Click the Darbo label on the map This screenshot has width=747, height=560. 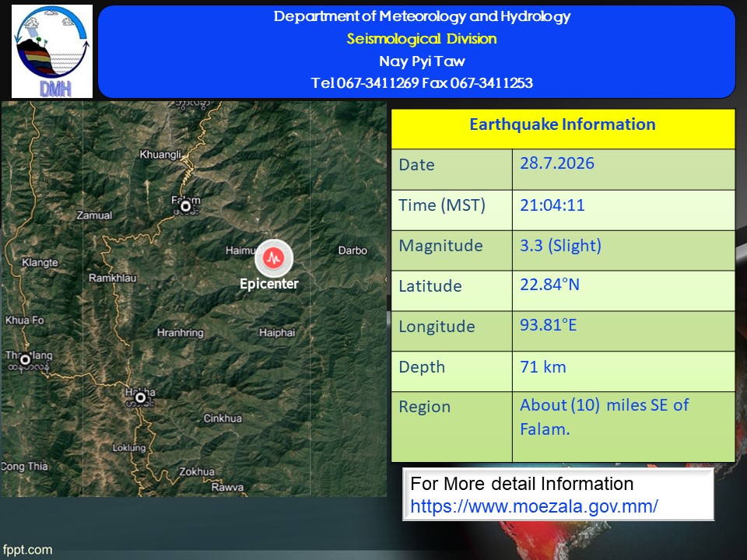coord(352,250)
